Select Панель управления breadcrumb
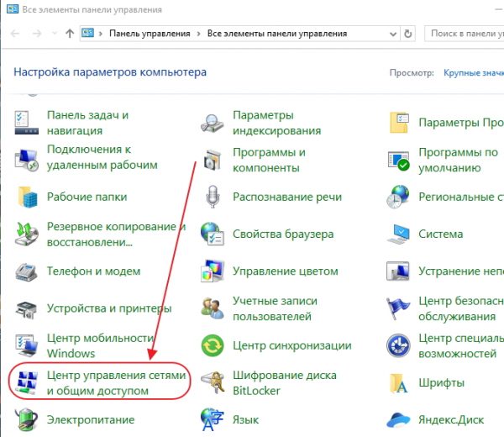 coord(150,34)
